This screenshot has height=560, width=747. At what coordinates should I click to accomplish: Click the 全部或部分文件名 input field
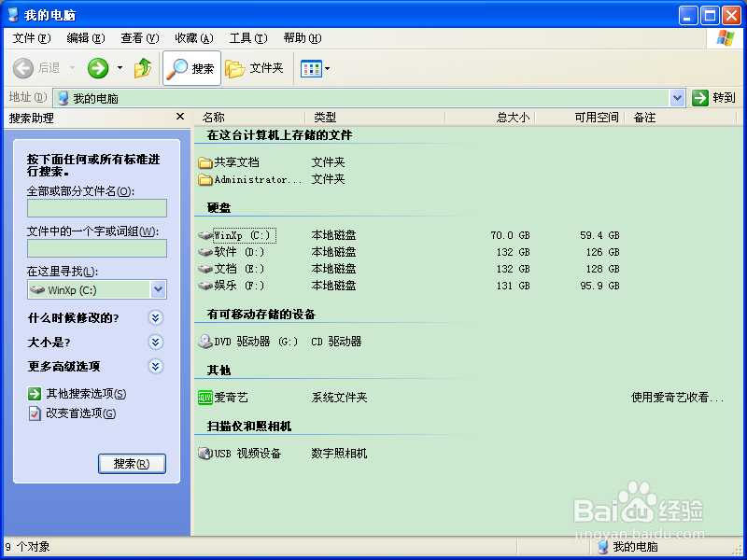tap(96, 207)
